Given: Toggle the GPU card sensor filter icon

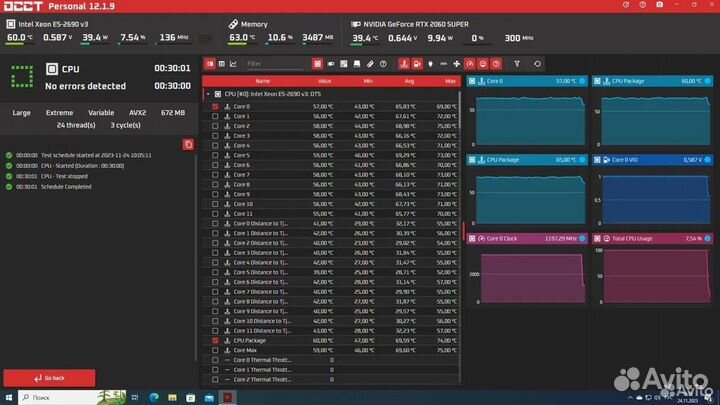Looking at the screenshot, I should pos(331,64).
